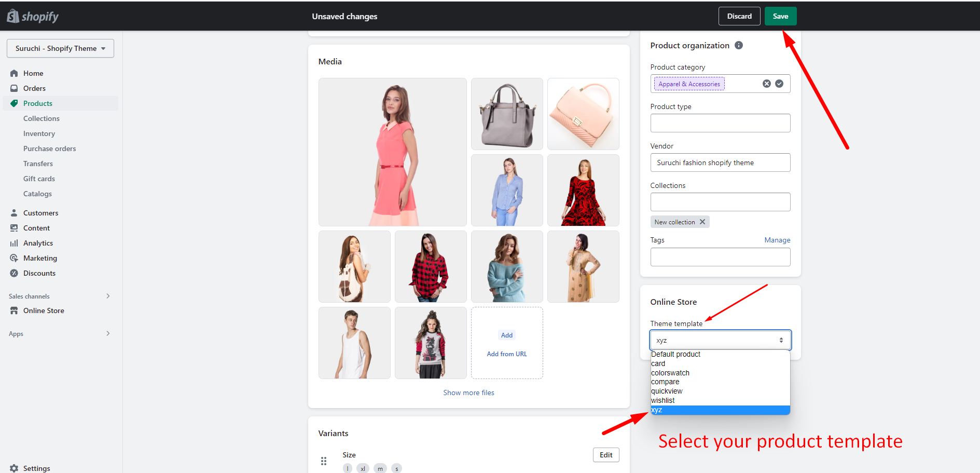Screen dimensions: 980x473
Task: Select the gray handbag thumbnail
Action: tap(507, 114)
